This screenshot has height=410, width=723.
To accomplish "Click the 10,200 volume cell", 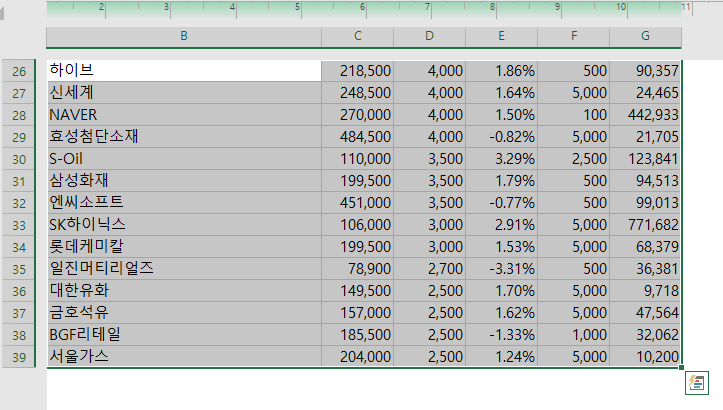I will (645, 357).
